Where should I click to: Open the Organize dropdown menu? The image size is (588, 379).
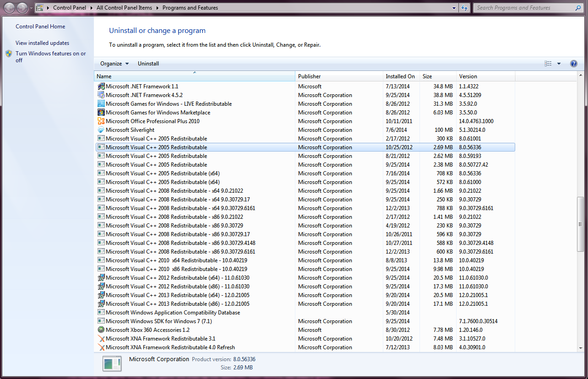click(x=114, y=64)
